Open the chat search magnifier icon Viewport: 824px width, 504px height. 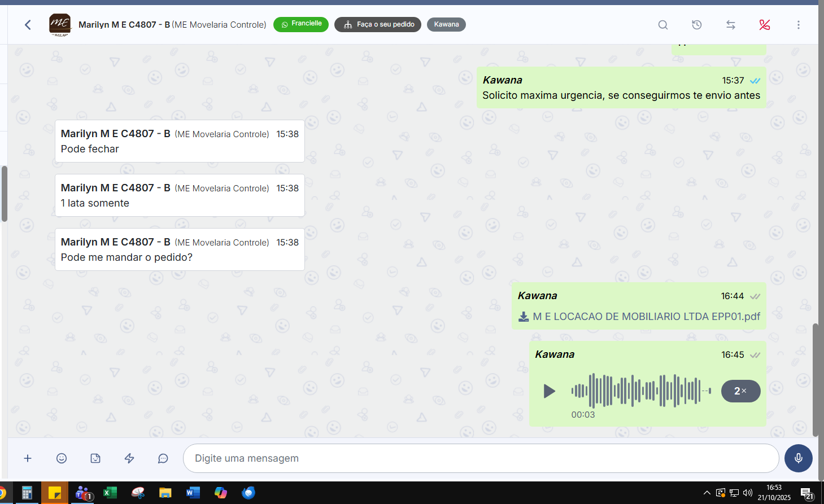point(663,25)
